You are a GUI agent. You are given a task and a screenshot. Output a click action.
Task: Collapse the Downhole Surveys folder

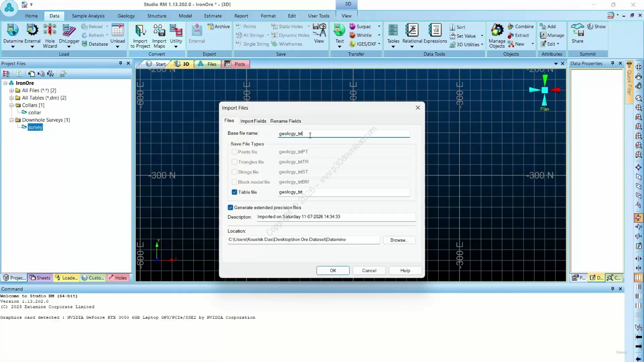pyautogui.click(x=12, y=120)
